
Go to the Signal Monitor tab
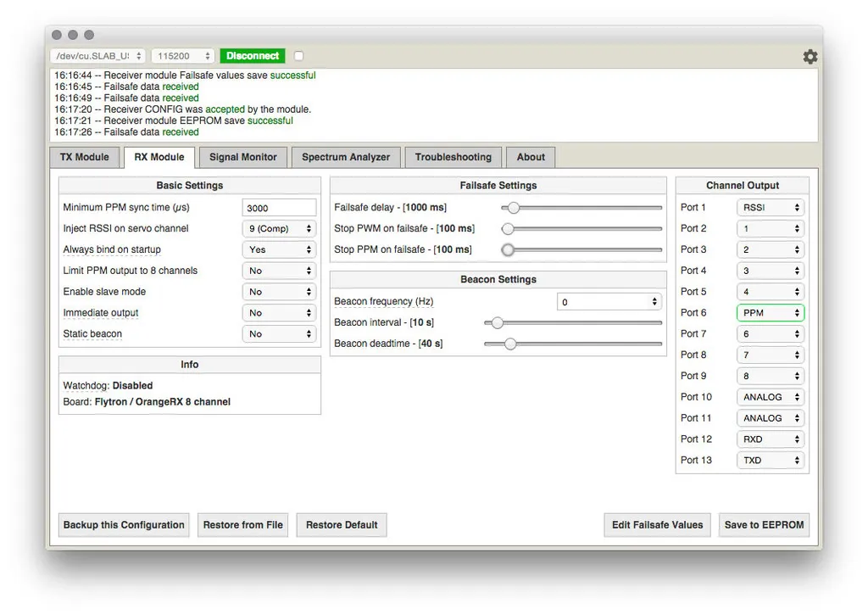click(243, 157)
